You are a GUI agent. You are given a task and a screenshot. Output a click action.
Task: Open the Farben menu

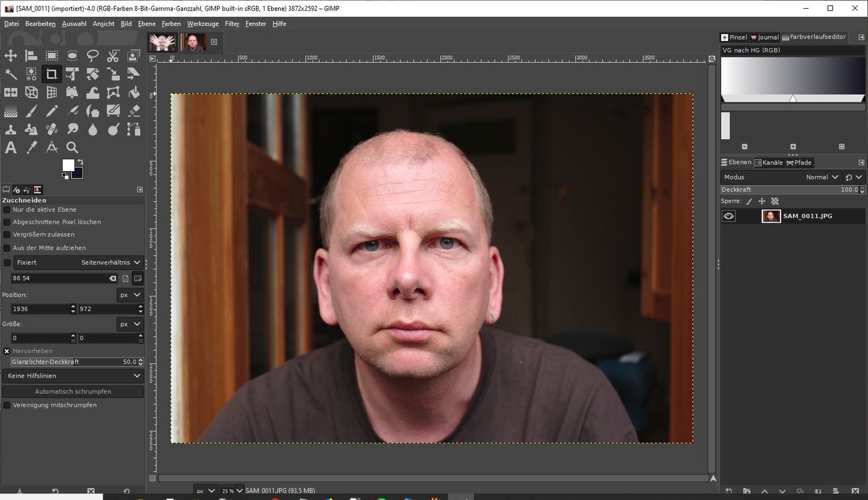click(x=171, y=24)
